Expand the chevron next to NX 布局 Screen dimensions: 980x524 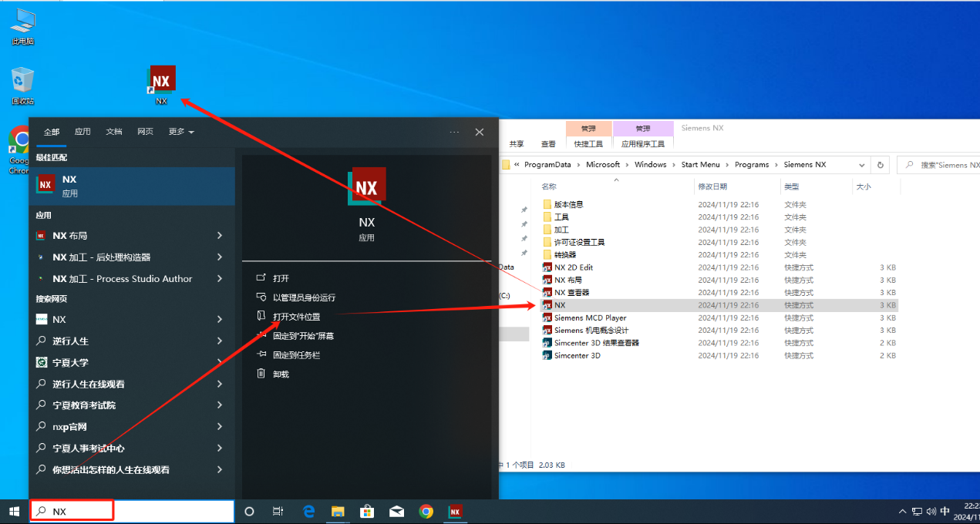220,236
